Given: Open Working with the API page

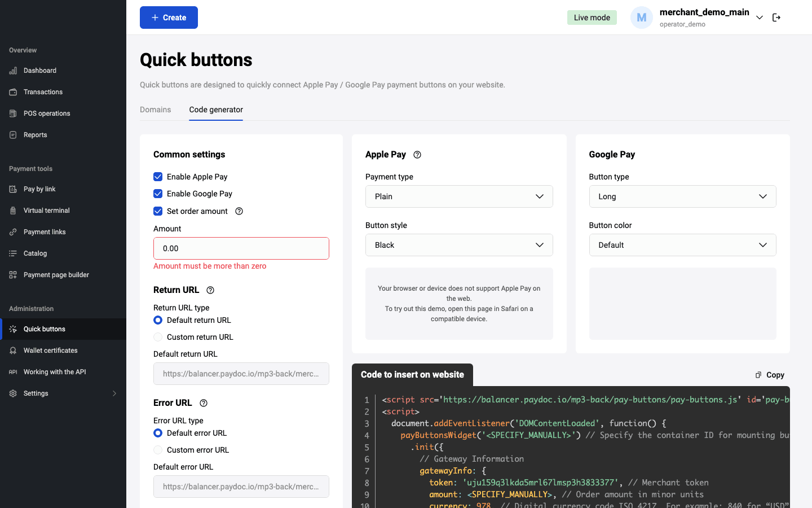Looking at the screenshot, I should click(x=63, y=372).
